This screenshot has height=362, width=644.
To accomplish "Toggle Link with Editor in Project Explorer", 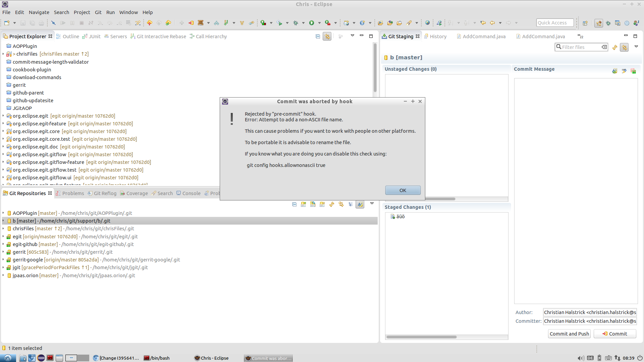I will 327,36.
